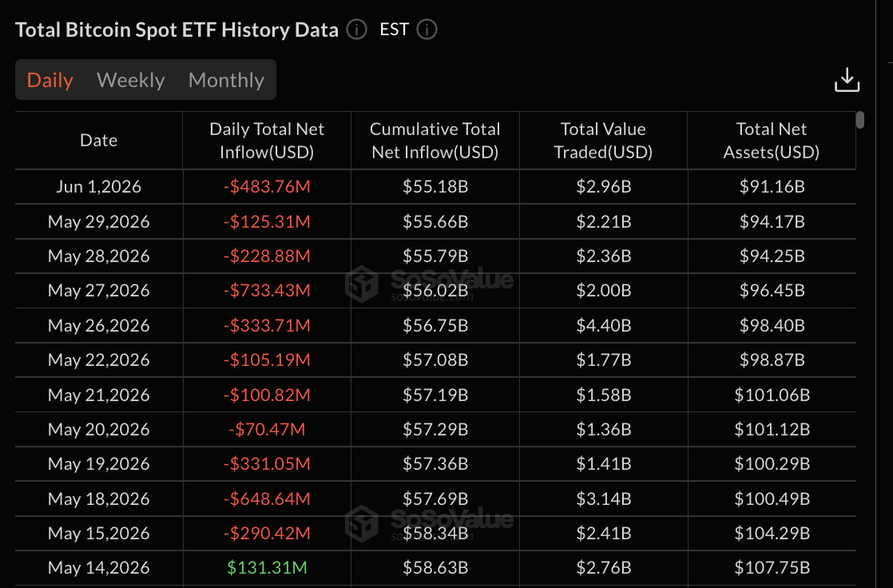Click the -$648.64M inflow value
893x588 pixels.
[x=267, y=499]
